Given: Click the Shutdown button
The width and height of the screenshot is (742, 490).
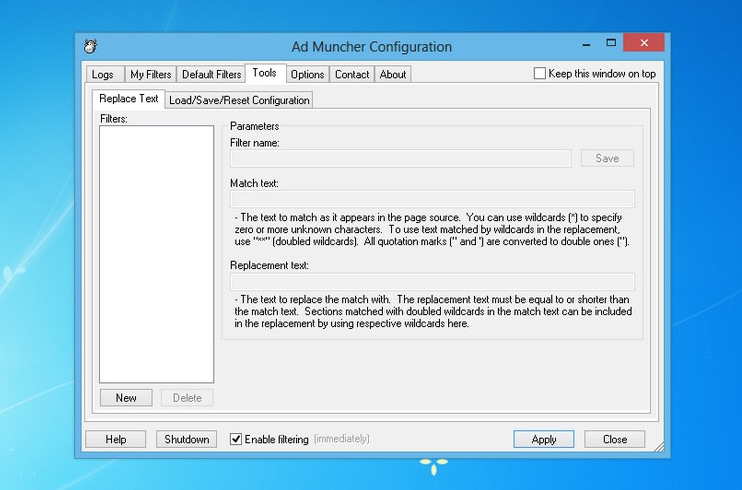Looking at the screenshot, I should 186,439.
